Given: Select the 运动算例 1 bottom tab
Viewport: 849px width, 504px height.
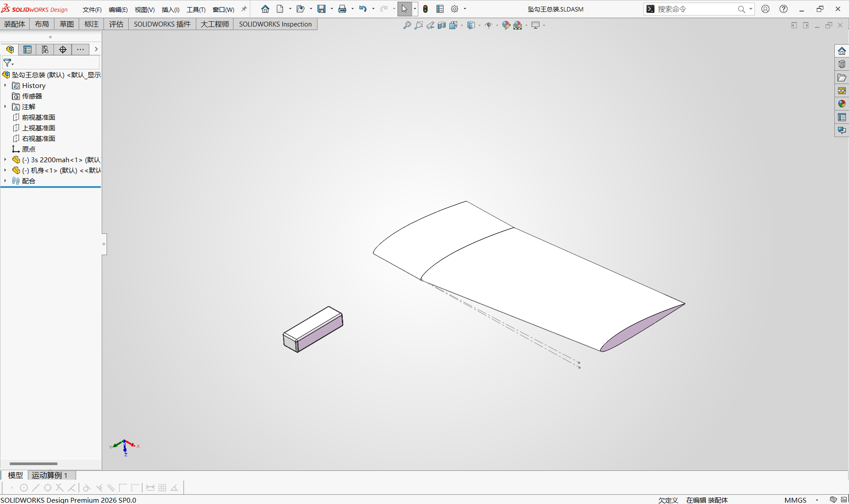Looking at the screenshot, I should [52, 475].
